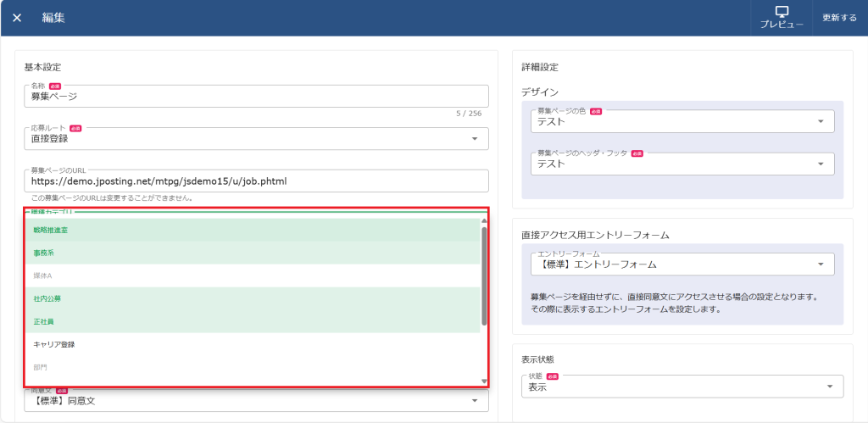Click the scroll up arrow in list

click(x=484, y=222)
